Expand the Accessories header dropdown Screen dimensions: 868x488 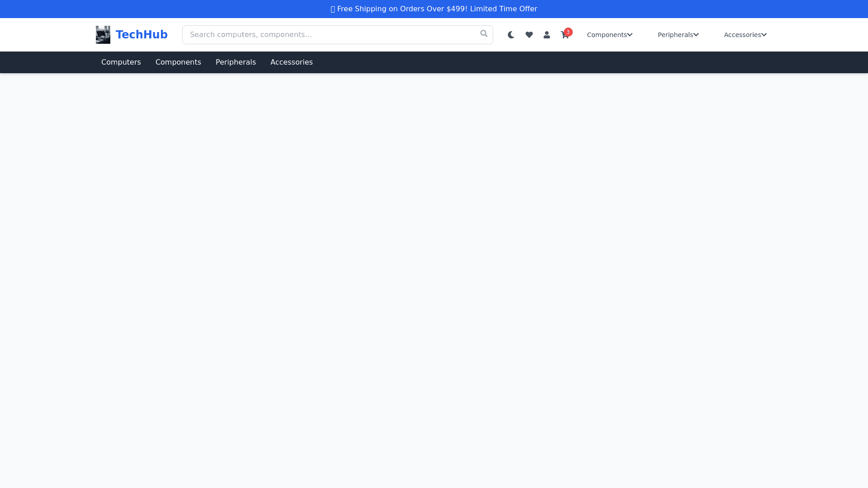coord(742,35)
